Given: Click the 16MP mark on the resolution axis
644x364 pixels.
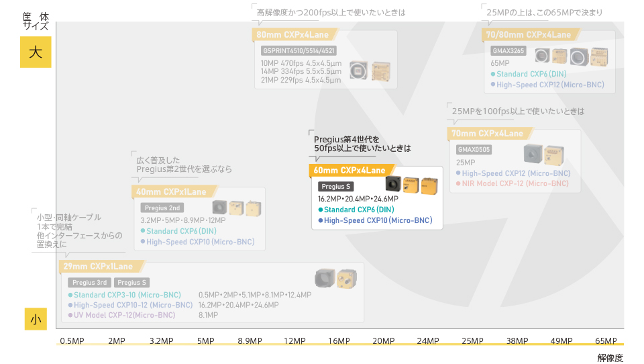Looking at the screenshot, I should [339, 341].
